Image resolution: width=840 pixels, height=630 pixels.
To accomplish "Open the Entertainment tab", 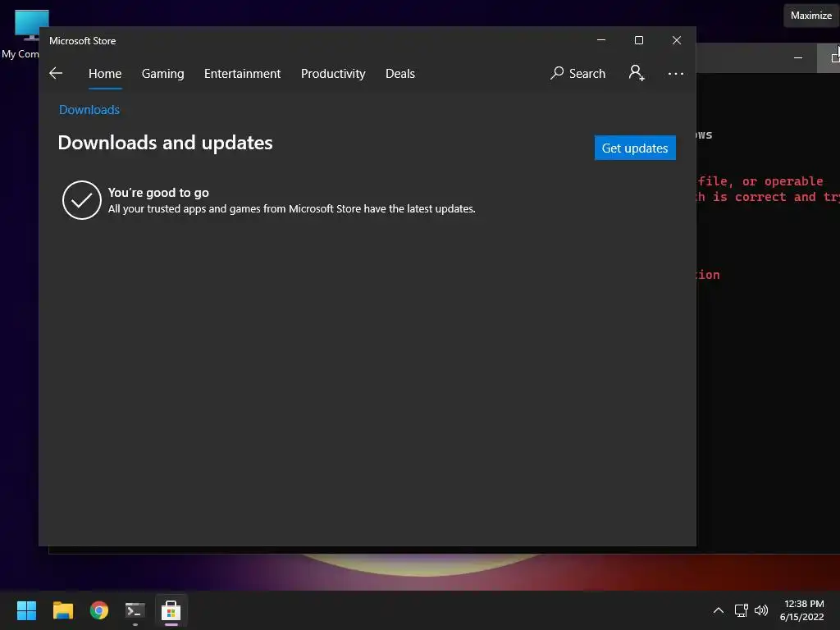I will (x=242, y=73).
